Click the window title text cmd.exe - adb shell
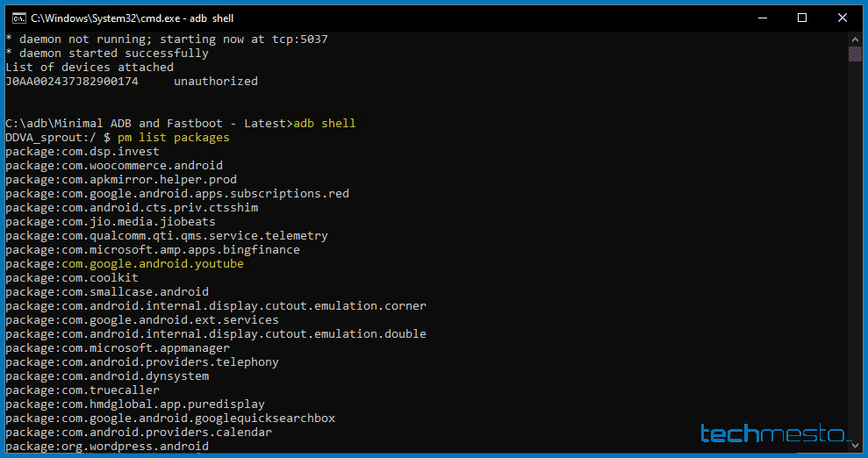This screenshot has width=868, height=458. tap(132, 18)
